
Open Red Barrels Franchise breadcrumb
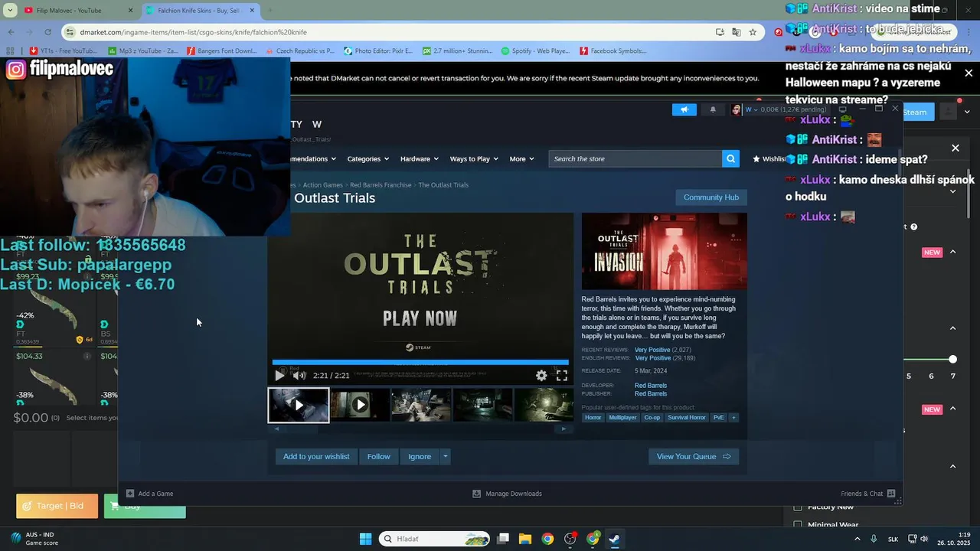[x=381, y=185]
